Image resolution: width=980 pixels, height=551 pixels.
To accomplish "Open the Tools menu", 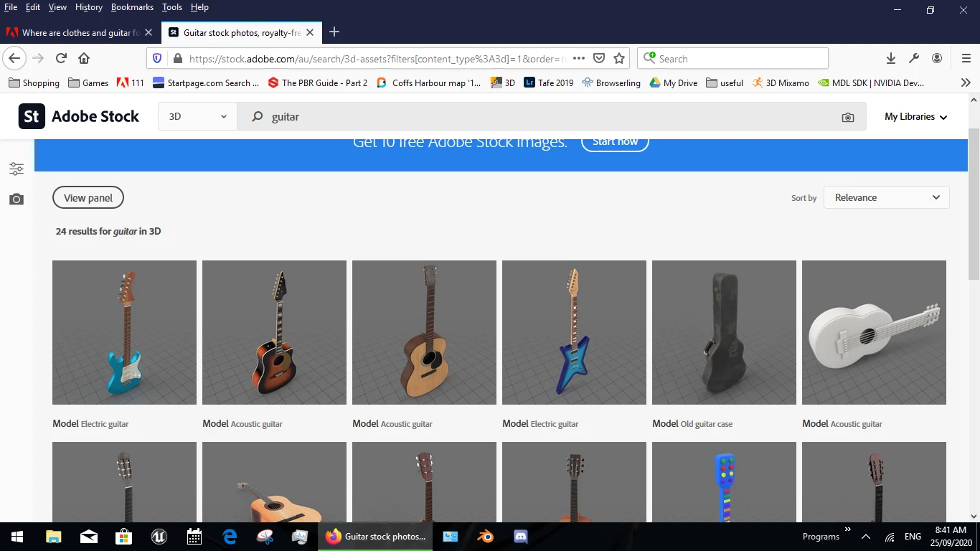I will click(172, 7).
